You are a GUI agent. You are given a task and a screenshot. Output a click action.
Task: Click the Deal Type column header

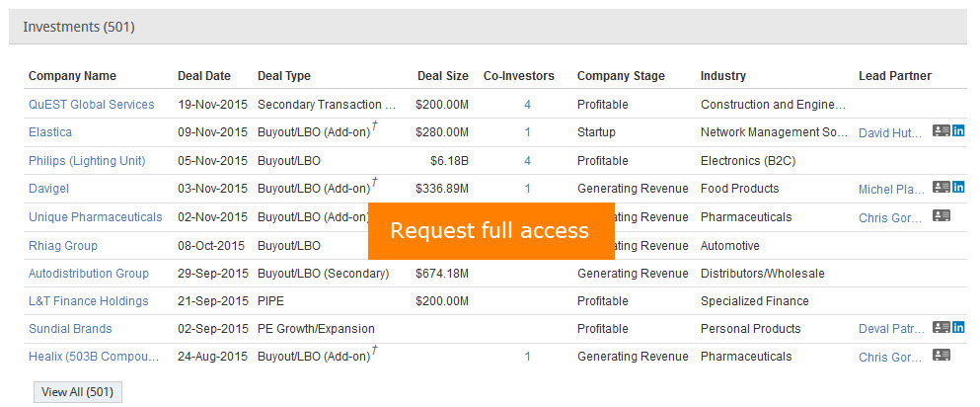284,76
